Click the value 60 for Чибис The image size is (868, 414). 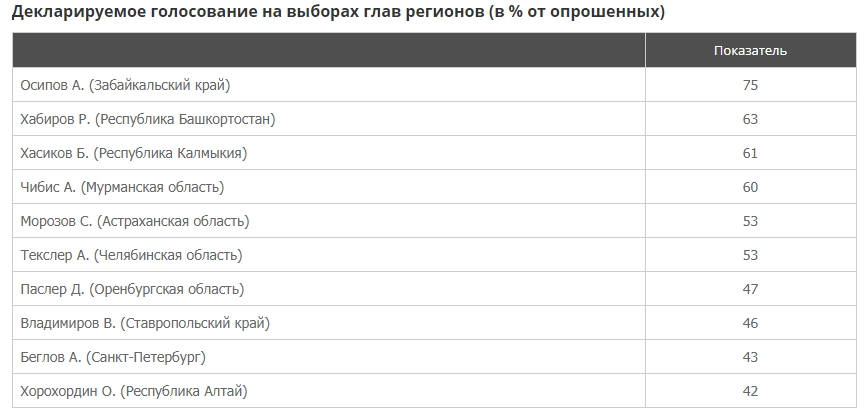point(750,187)
